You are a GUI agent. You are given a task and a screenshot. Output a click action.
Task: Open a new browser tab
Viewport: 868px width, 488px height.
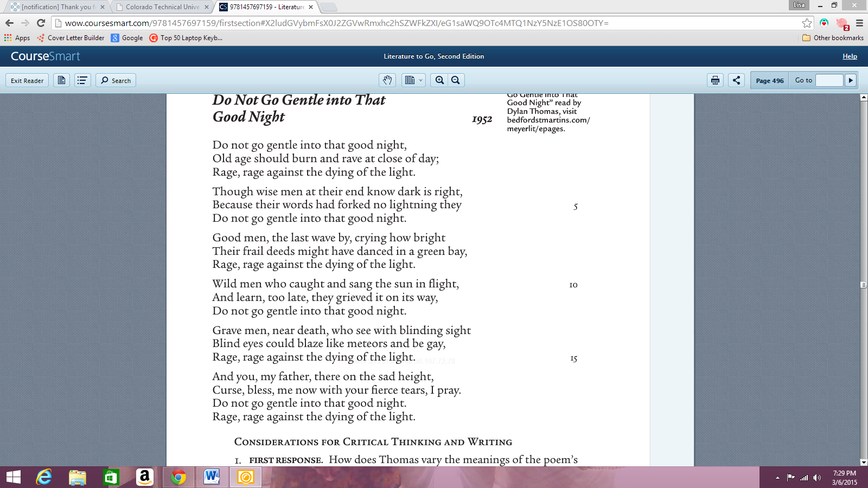pyautogui.click(x=329, y=7)
